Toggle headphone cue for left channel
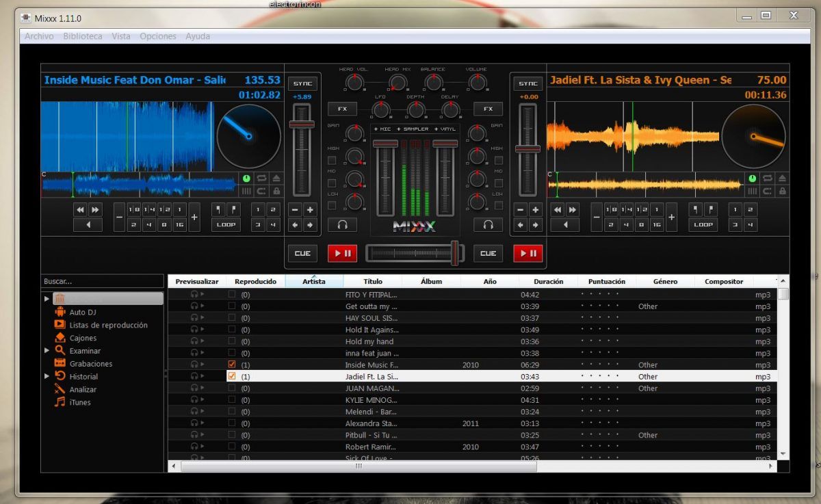Screen dimensions: 821x504 pyautogui.click(x=342, y=224)
